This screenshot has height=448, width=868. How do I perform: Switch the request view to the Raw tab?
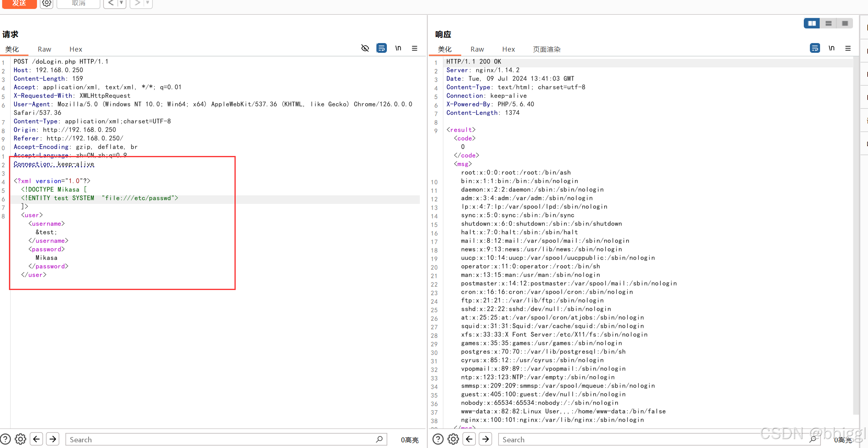pos(44,49)
